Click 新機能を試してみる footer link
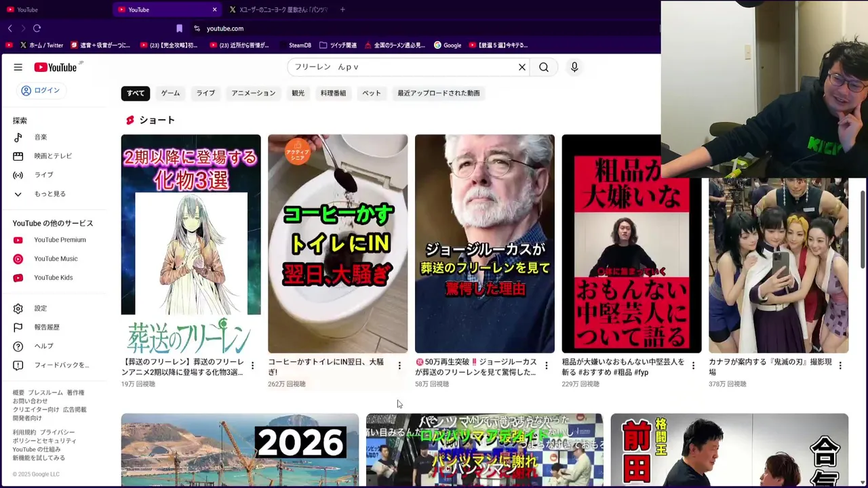The height and width of the screenshot is (488, 868). 39,458
